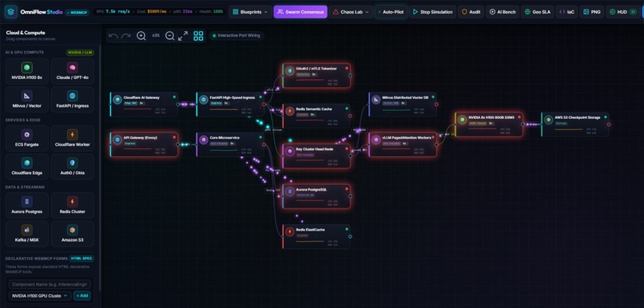The height and width of the screenshot is (308, 644).
Task: Undo the last canvas action
Action: tap(113, 36)
